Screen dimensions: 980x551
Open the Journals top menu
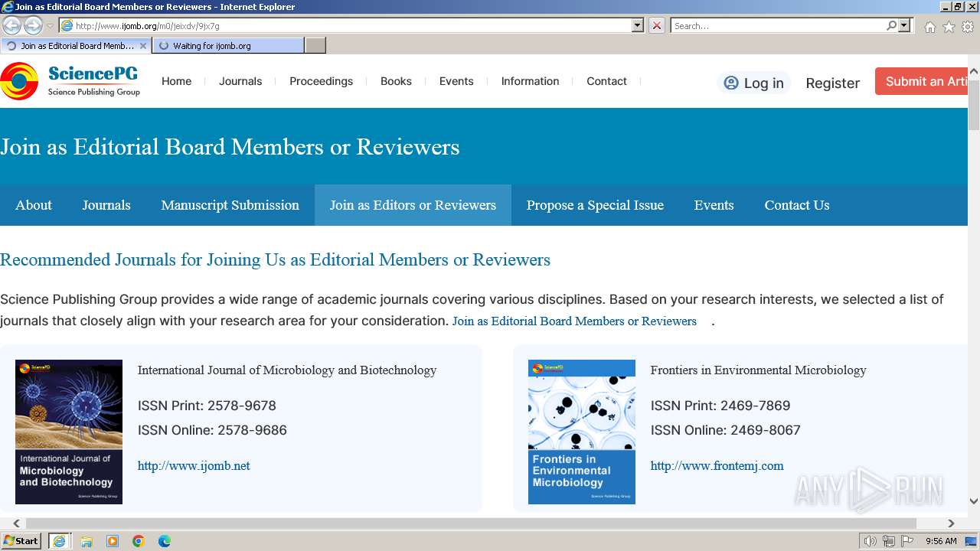click(240, 81)
